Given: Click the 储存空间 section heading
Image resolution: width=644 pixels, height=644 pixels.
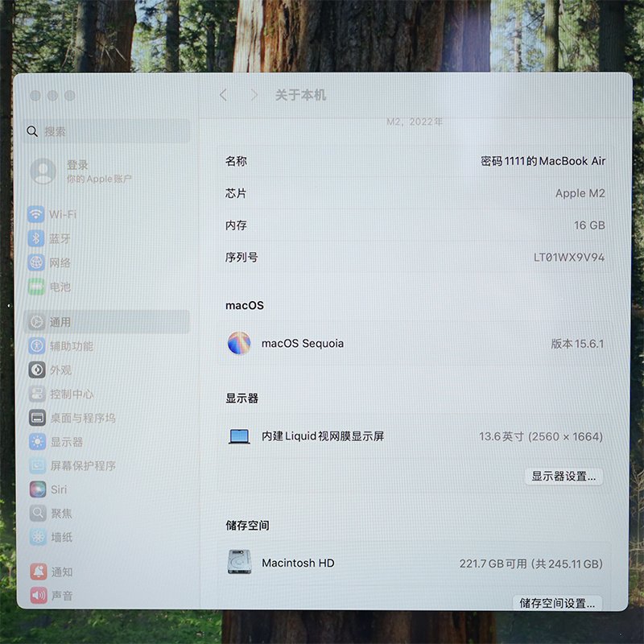Looking at the screenshot, I should point(248,526).
